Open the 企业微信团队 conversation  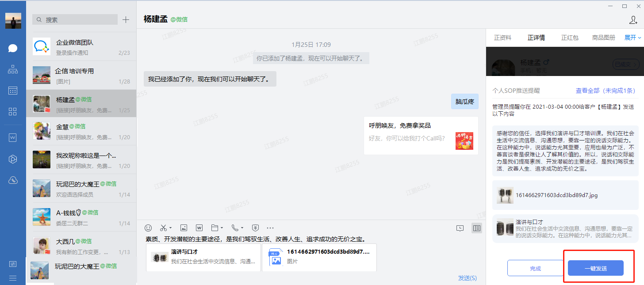pos(81,46)
